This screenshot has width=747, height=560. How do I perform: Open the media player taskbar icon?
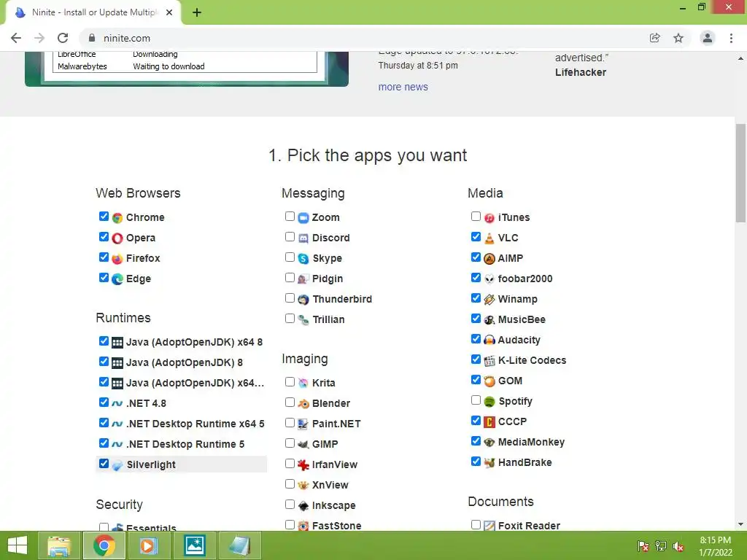(149, 545)
